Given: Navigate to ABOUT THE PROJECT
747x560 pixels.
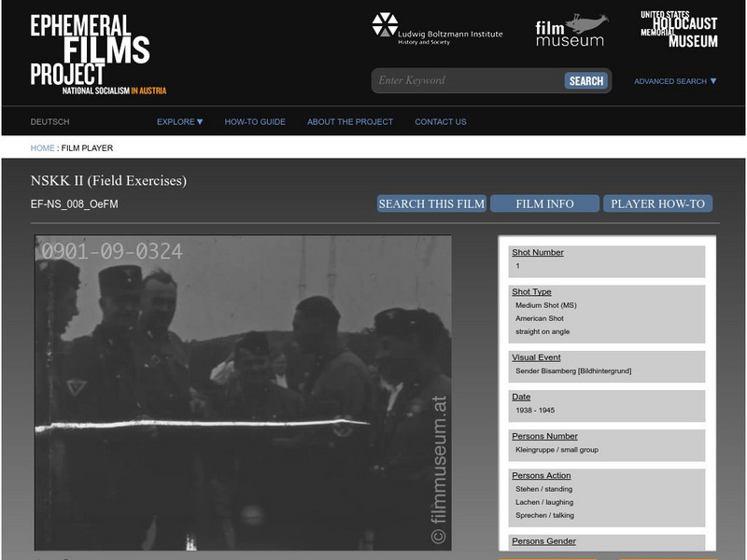Looking at the screenshot, I should [x=350, y=121].
